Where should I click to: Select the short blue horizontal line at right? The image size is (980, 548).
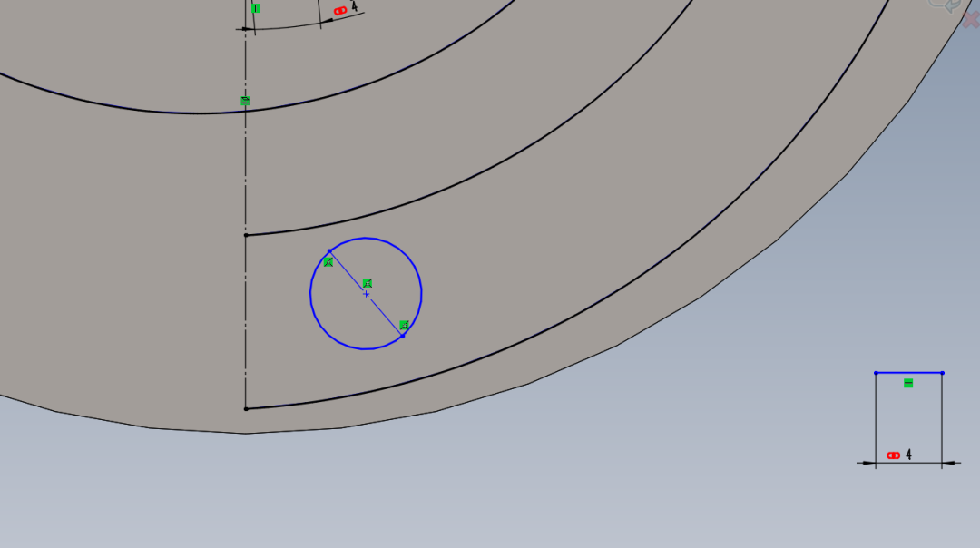pos(908,373)
